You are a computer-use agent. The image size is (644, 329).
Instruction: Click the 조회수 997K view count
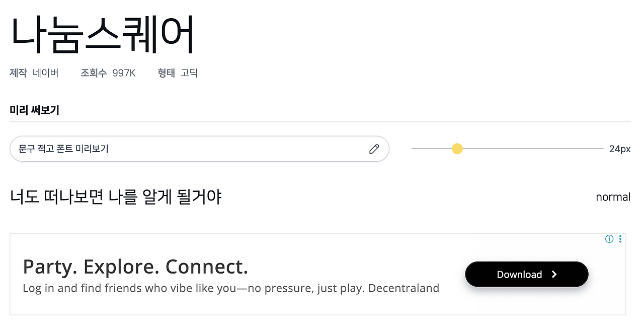[109, 73]
